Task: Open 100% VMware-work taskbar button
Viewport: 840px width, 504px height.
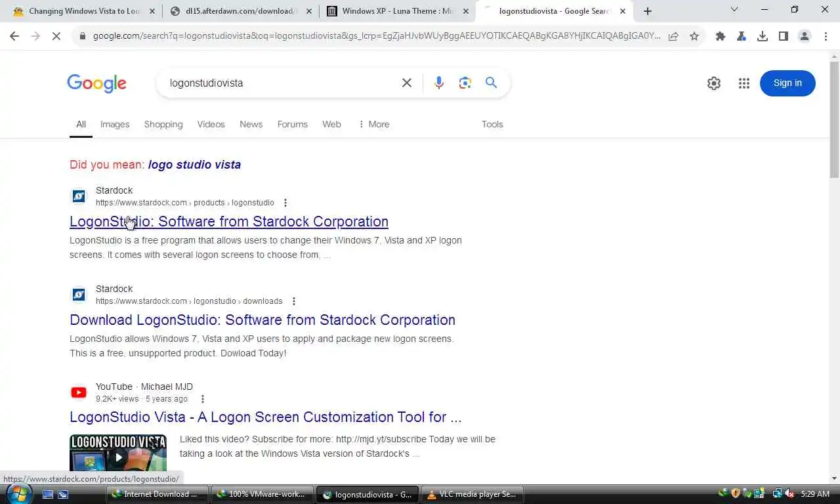Action: coord(262,494)
